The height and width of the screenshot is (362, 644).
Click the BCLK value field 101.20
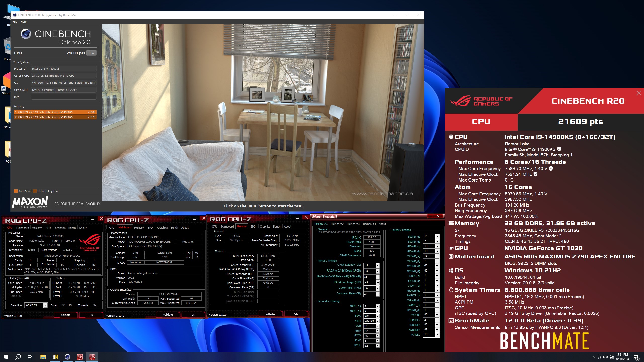pyautogui.click(x=372, y=237)
